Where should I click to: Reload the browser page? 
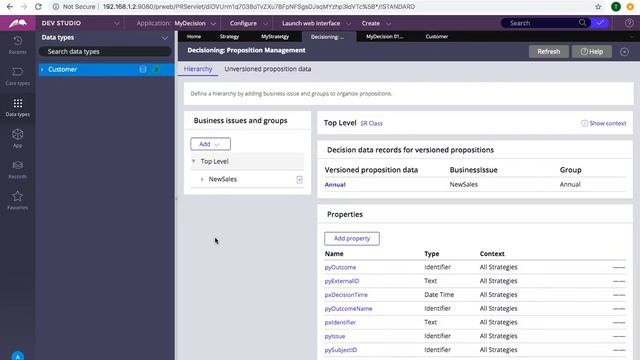click(x=38, y=7)
